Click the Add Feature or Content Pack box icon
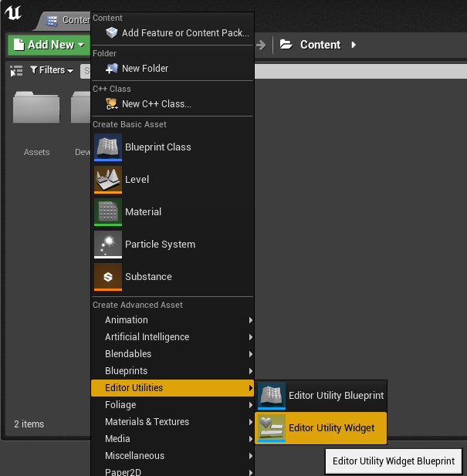The image size is (467, 476). [111, 32]
